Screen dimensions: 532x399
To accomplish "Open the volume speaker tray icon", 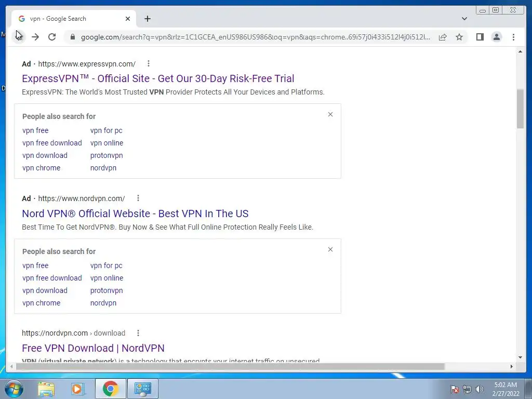I will 479,389.
